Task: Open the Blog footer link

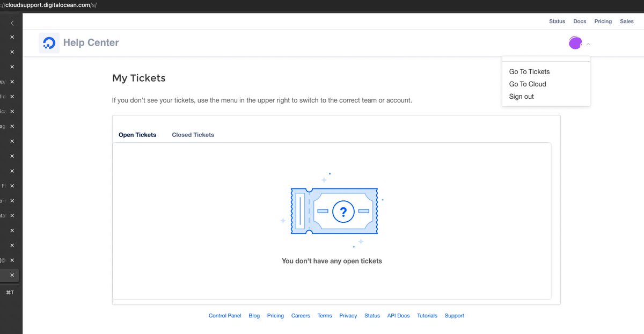Action: pyautogui.click(x=254, y=316)
